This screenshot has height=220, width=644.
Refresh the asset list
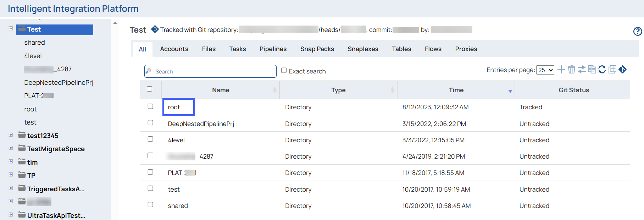[x=602, y=70]
